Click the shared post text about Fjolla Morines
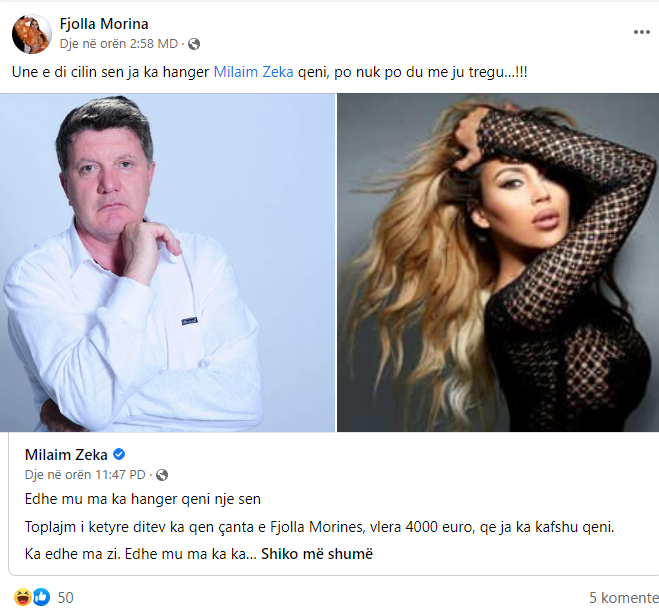The width and height of the screenshot is (659, 615). 319,526
